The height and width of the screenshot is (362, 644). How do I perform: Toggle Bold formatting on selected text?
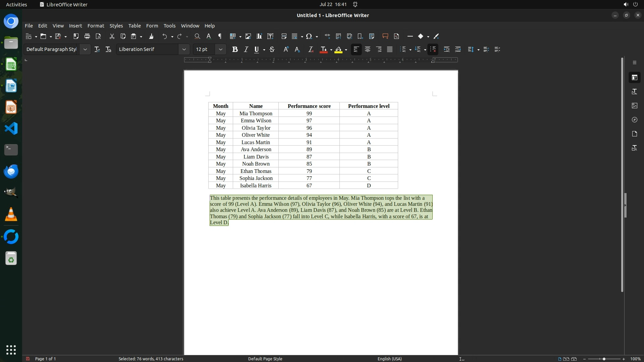pyautogui.click(x=235, y=49)
